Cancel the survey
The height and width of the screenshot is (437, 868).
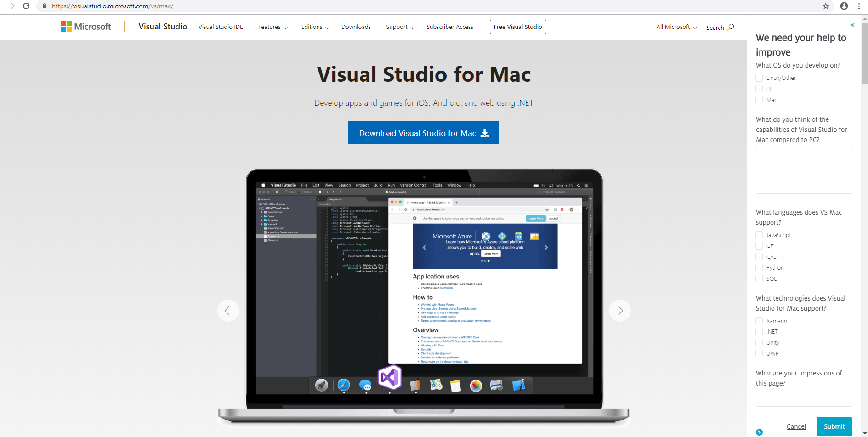coord(796,426)
